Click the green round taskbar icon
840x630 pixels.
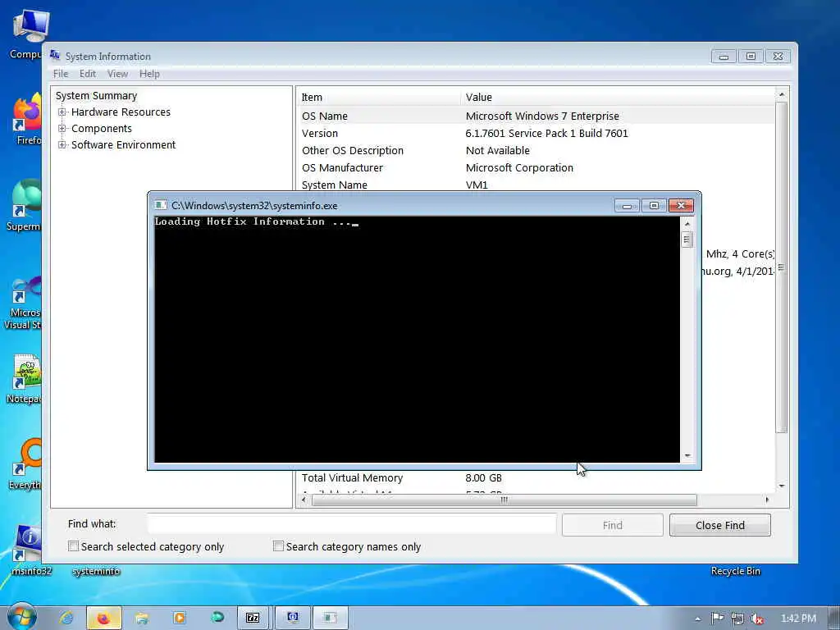coord(217,618)
